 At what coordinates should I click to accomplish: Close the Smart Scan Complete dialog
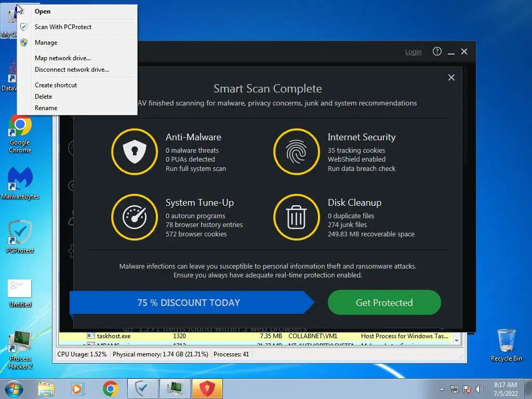[x=451, y=77]
